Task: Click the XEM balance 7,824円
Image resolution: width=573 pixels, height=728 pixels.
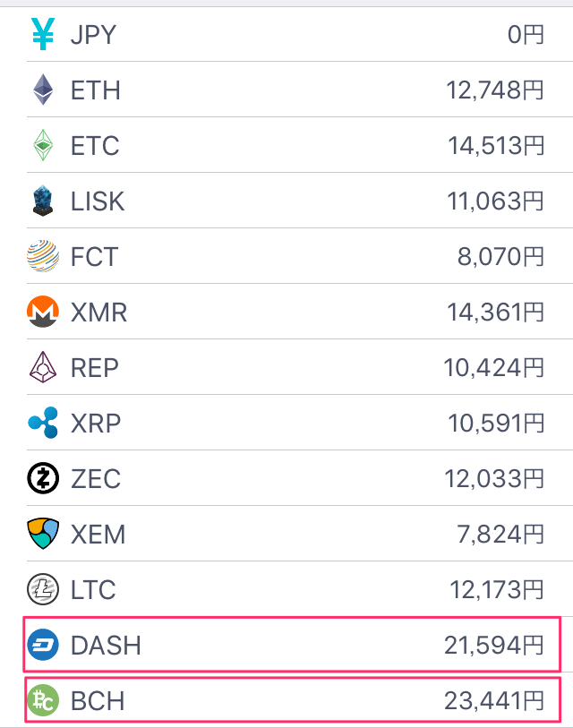Action: point(500,534)
